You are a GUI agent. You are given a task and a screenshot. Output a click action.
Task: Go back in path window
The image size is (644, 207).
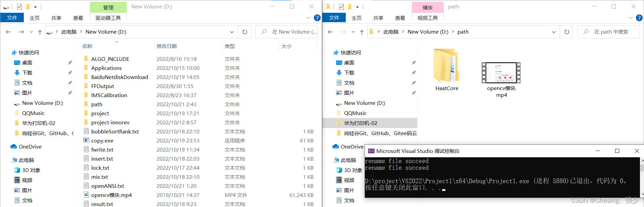(330, 32)
